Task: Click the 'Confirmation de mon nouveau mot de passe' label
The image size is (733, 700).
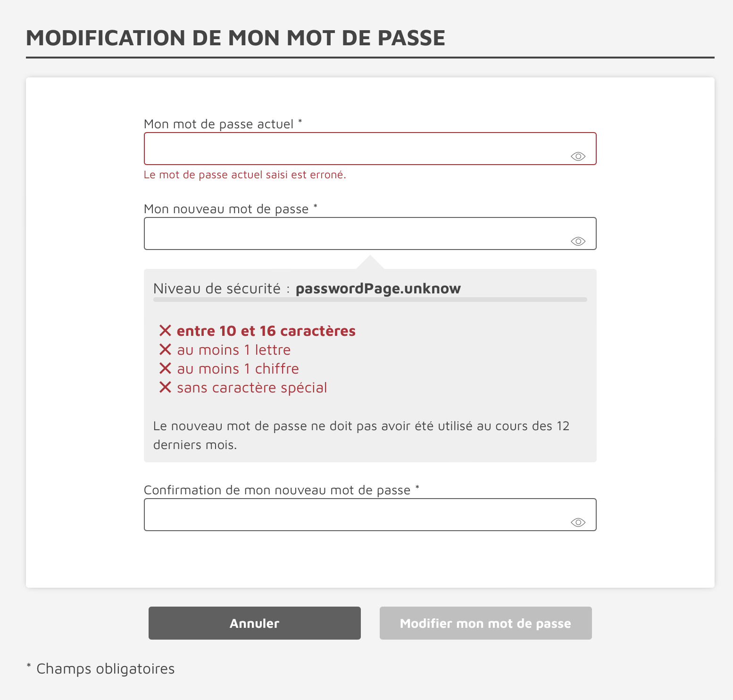Action: 277,490
